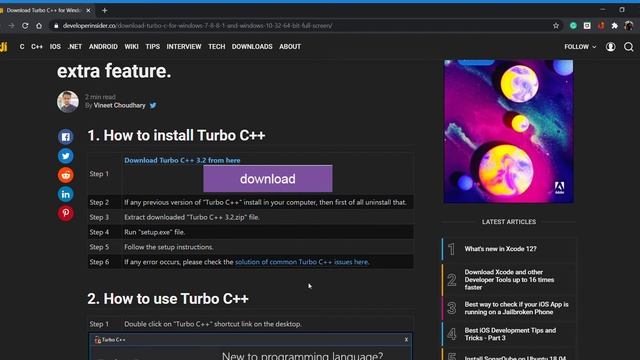This screenshot has height=360, width=640.
Task: Open article about Download Xcode faster
Action: (509, 280)
